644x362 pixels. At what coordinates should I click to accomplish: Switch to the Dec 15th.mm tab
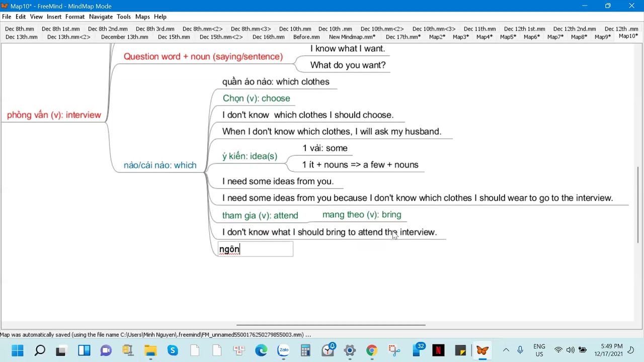click(x=174, y=37)
